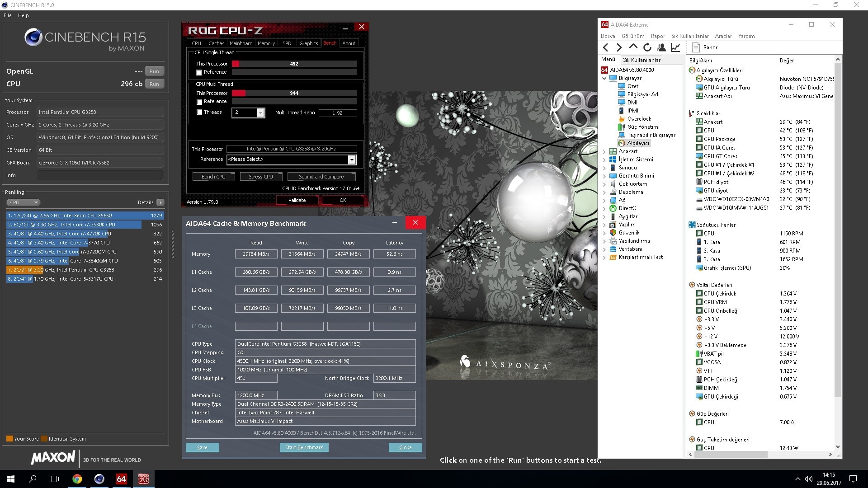868x488 pixels.
Task: Run the CPU test in Cinebench
Action: pos(154,84)
